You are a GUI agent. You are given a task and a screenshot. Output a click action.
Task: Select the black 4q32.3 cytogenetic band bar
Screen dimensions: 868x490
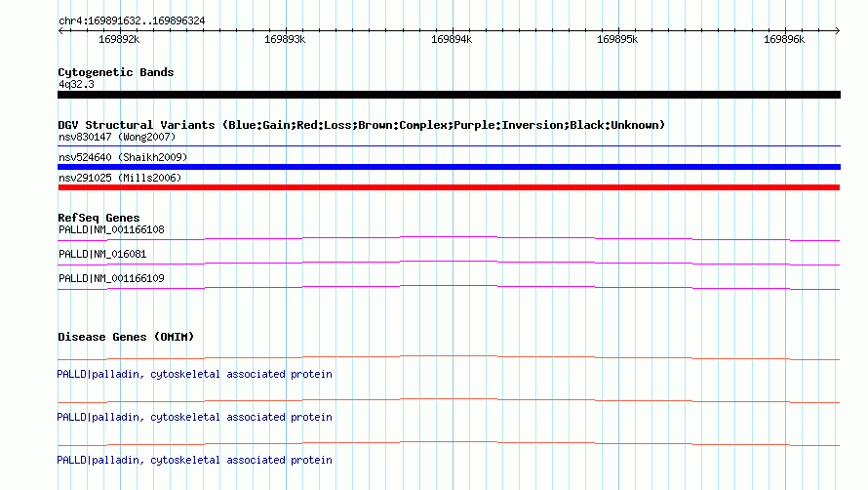tap(449, 95)
